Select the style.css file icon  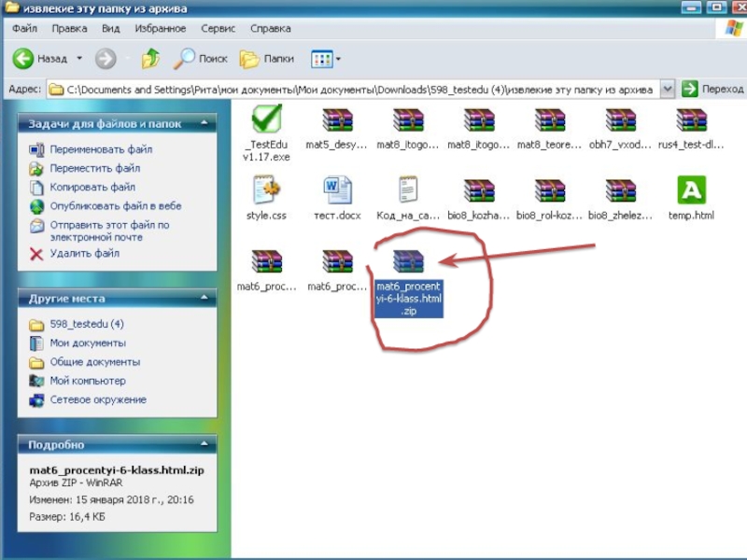click(x=266, y=190)
